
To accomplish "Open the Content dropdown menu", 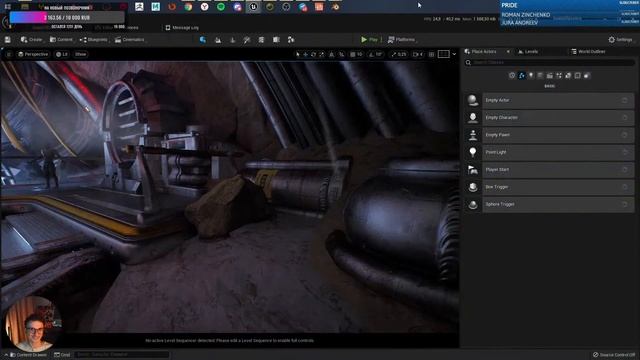I will click(x=61, y=40).
